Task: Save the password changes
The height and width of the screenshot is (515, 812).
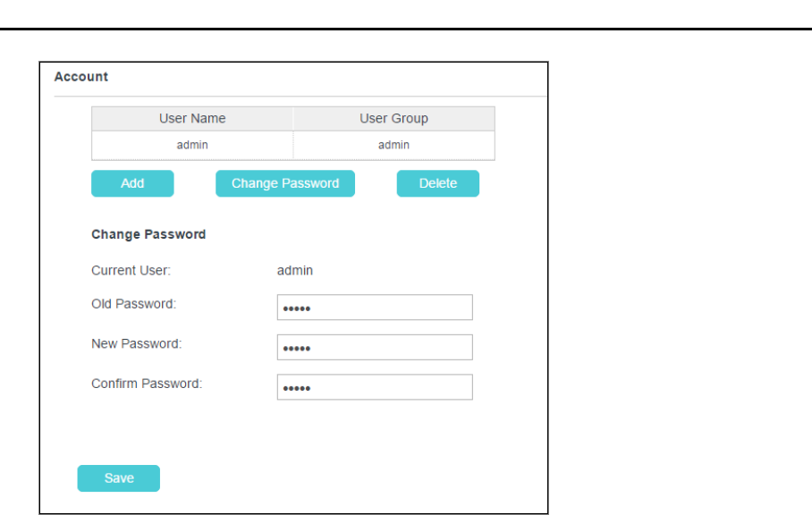Action: coord(119,478)
